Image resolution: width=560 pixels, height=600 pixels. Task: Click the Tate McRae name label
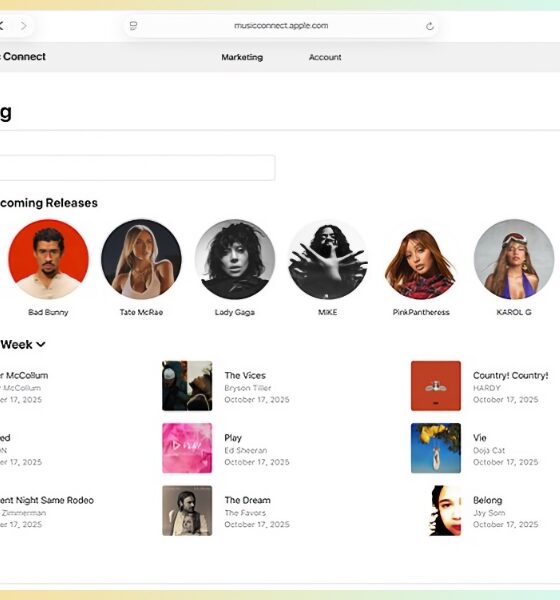tap(141, 312)
